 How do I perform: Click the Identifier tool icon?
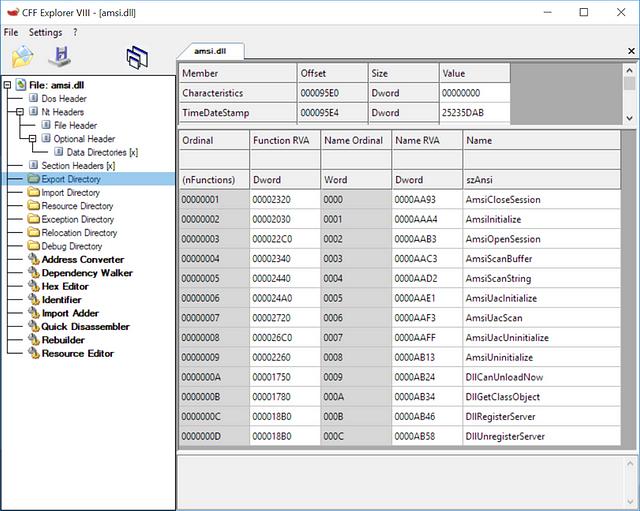[x=33, y=300]
